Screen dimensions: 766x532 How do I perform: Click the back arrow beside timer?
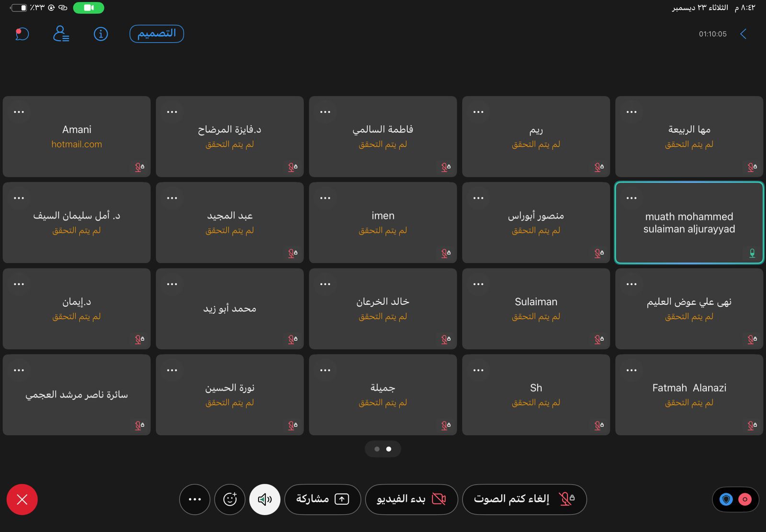pyautogui.click(x=743, y=34)
